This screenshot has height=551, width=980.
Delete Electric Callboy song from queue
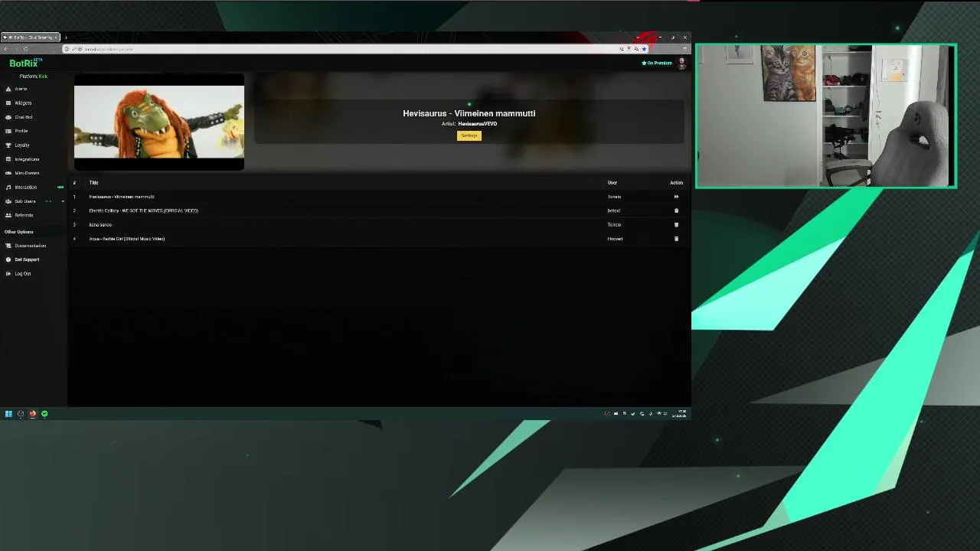pyautogui.click(x=676, y=210)
